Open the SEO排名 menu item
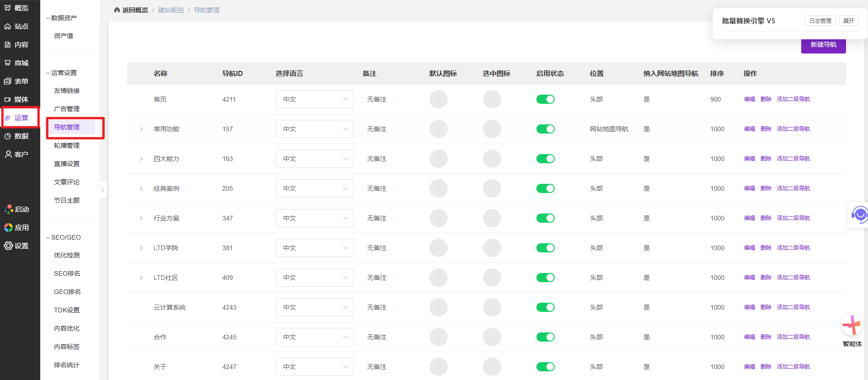 click(67, 273)
